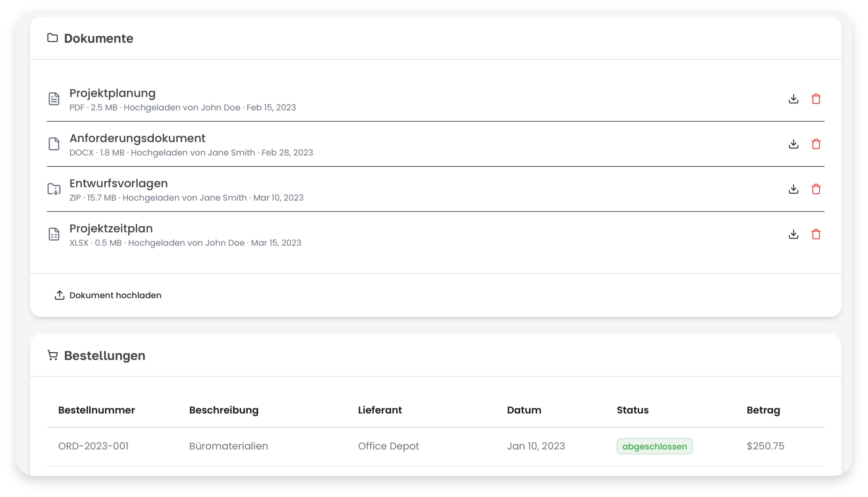Click the Projektplanung file type icon
Screen dimensions: 868x497
coord(54,99)
